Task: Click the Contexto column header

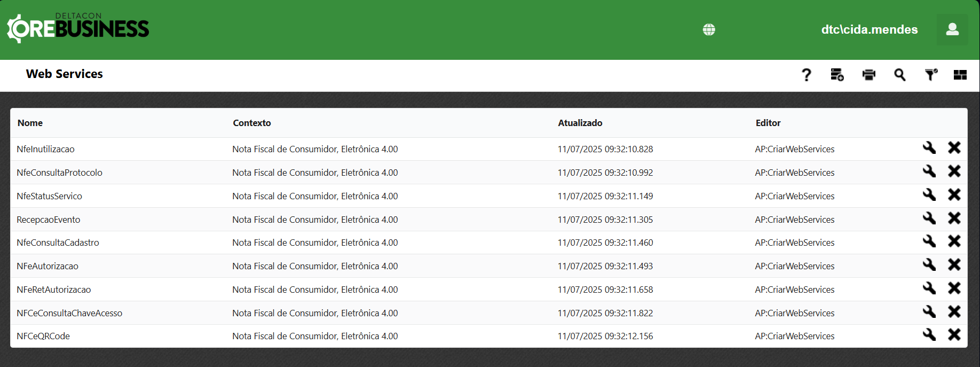Action: click(251, 123)
